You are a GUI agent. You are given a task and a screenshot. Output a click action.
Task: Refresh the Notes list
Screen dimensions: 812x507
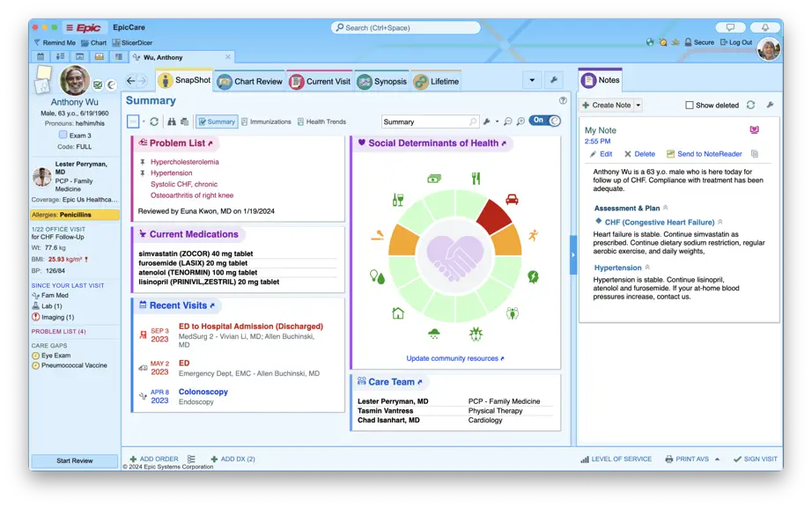pyautogui.click(x=750, y=105)
